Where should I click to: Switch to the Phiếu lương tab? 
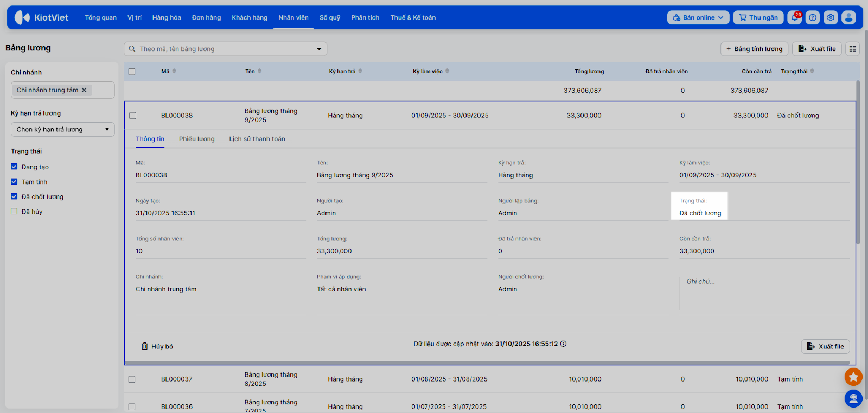(197, 139)
